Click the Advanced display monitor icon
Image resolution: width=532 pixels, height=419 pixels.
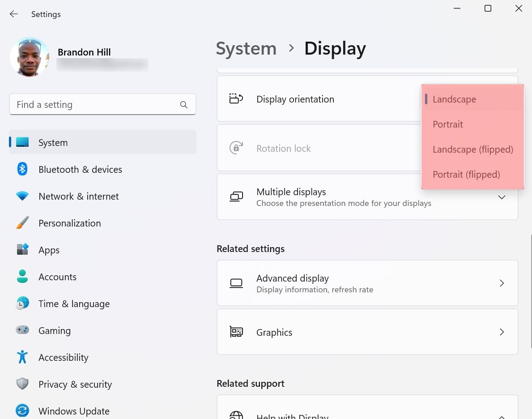click(236, 283)
